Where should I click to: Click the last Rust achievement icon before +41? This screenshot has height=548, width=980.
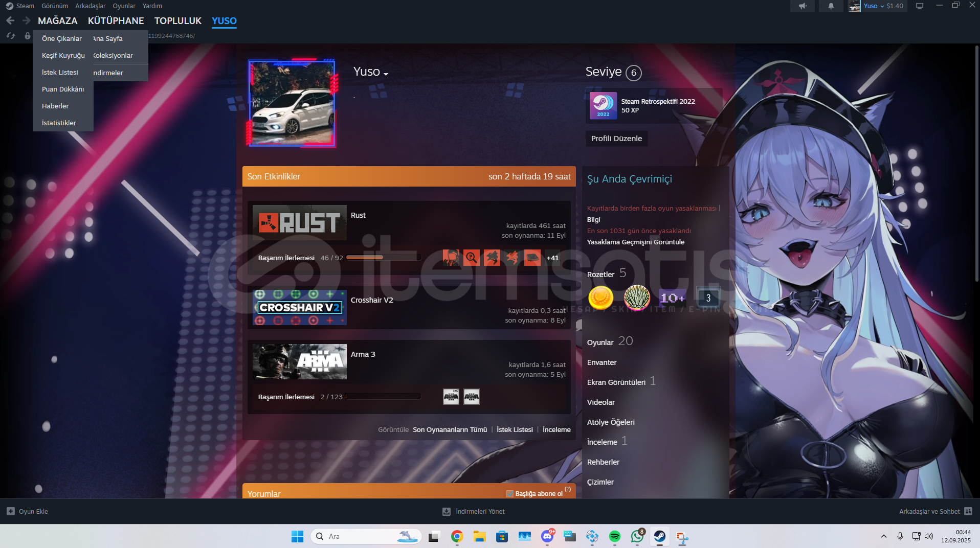[x=532, y=258]
